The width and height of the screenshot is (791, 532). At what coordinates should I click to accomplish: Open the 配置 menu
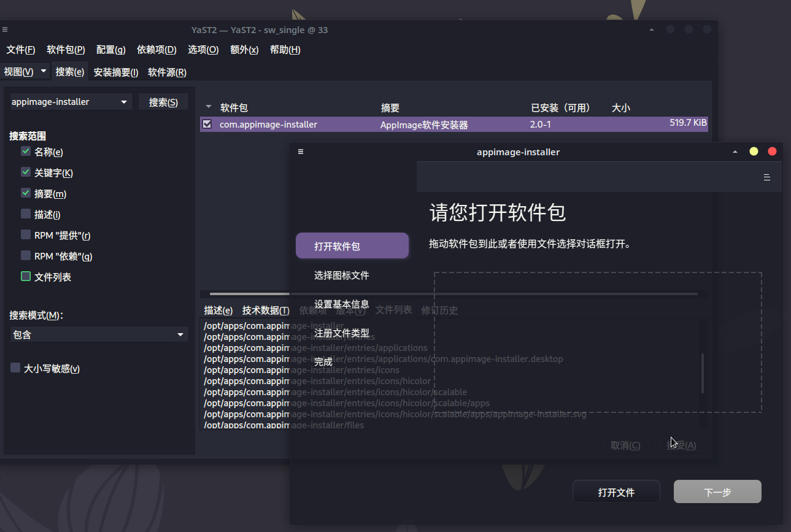click(x=111, y=50)
